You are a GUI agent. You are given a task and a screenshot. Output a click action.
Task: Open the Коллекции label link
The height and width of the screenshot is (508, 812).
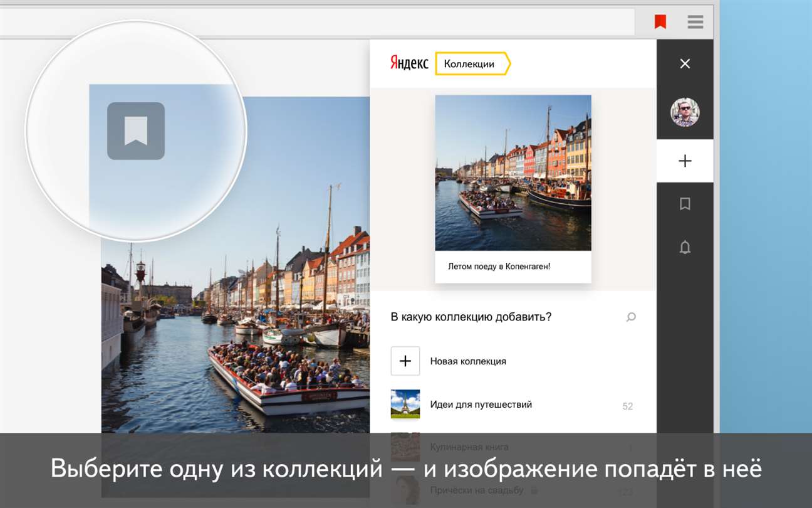click(x=473, y=64)
